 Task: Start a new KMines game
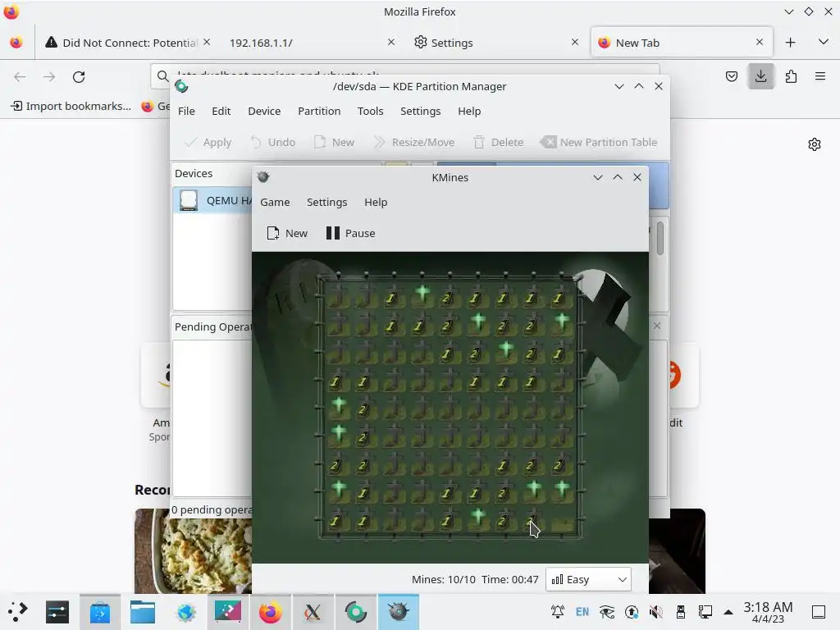(x=287, y=233)
